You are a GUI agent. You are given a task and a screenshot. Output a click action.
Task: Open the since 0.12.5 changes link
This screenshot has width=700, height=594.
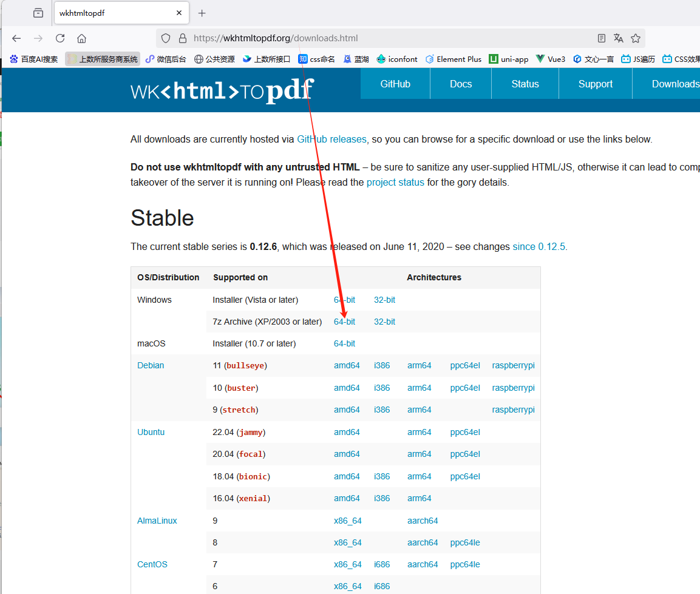539,246
